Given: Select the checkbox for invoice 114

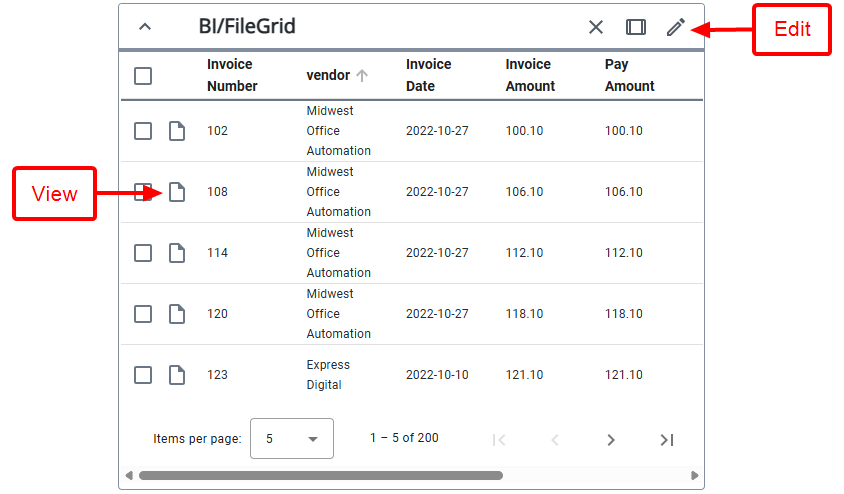Looking at the screenshot, I should tap(143, 253).
